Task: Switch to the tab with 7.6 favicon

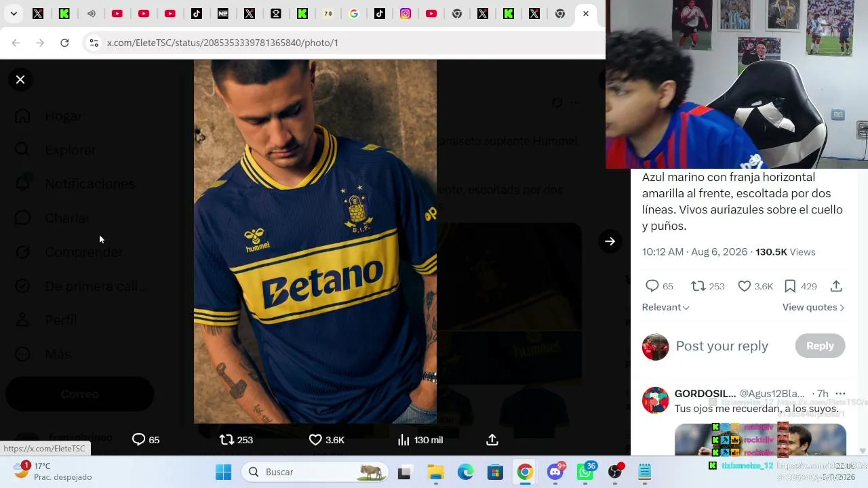Action: (x=328, y=14)
